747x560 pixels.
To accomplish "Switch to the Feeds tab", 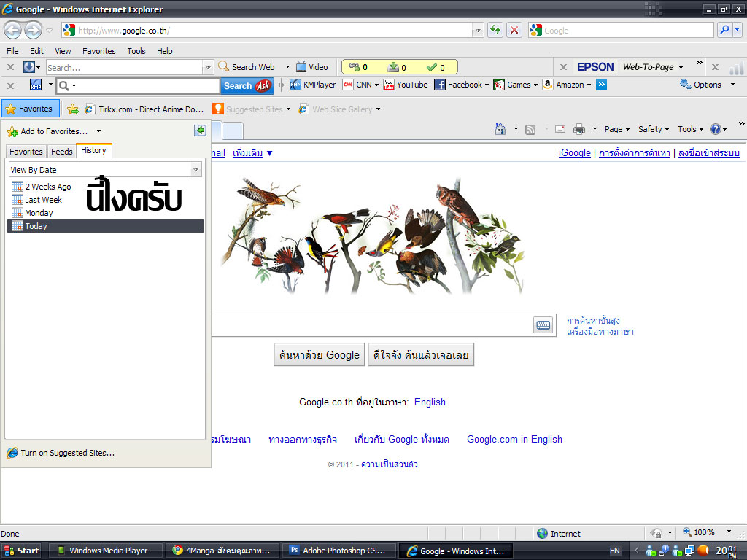I will point(62,152).
